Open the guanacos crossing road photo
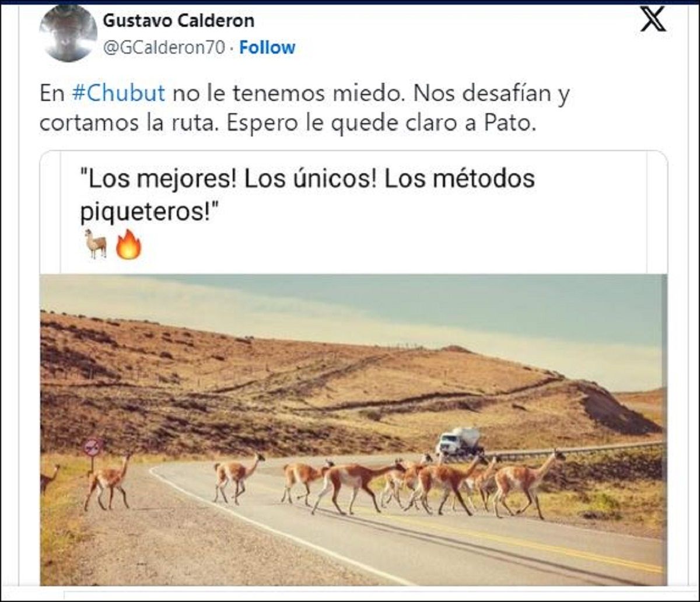This screenshot has width=700, height=602. click(353, 429)
